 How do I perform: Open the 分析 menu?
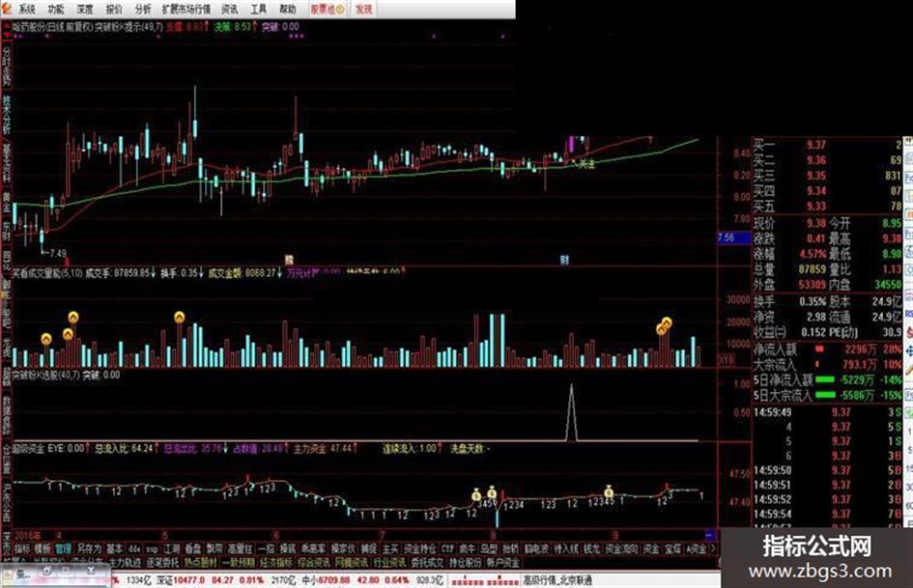[x=143, y=9]
